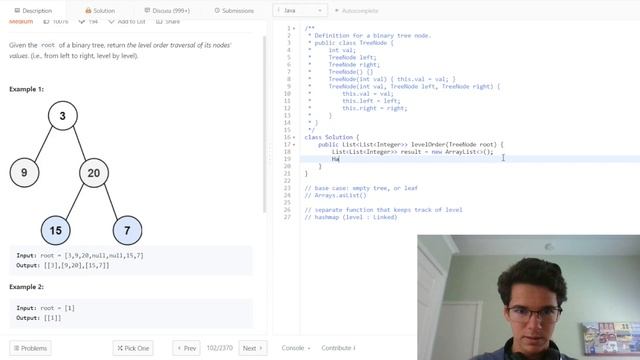Click the 'Input: root = [1]' text
The image size is (640, 360).
point(45,308)
